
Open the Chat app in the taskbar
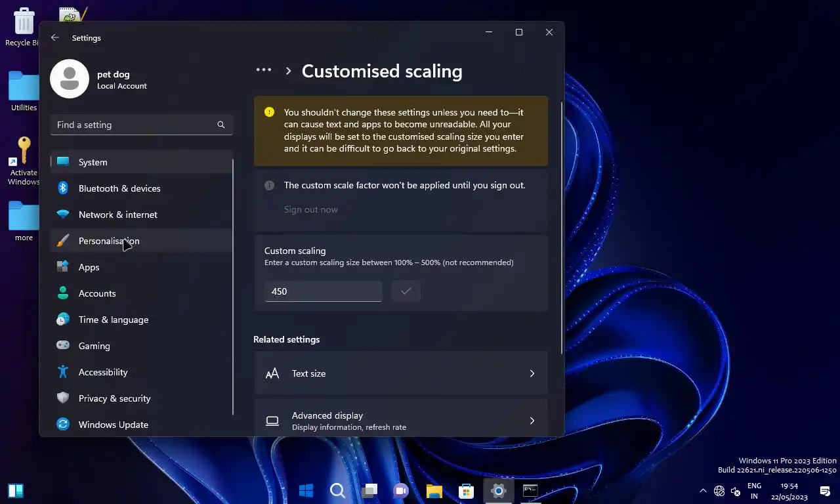[401, 490]
